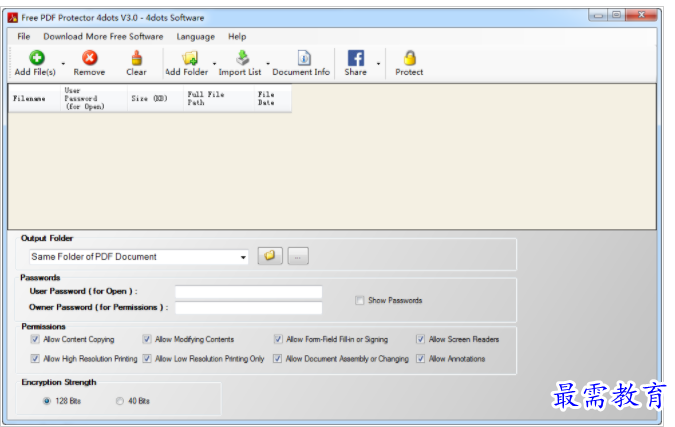Image resolution: width=675 pixels, height=427 pixels.
Task: Open the Download More Free Software menu
Action: [x=103, y=37]
